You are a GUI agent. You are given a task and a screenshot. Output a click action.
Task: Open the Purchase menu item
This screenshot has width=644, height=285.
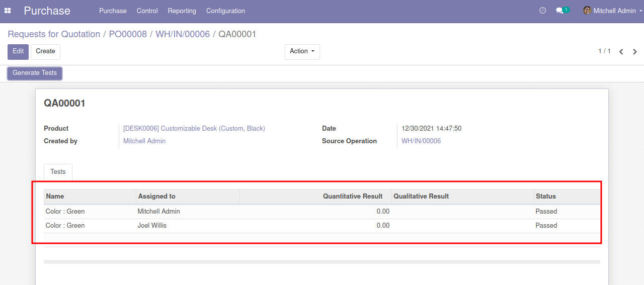coord(113,11)
